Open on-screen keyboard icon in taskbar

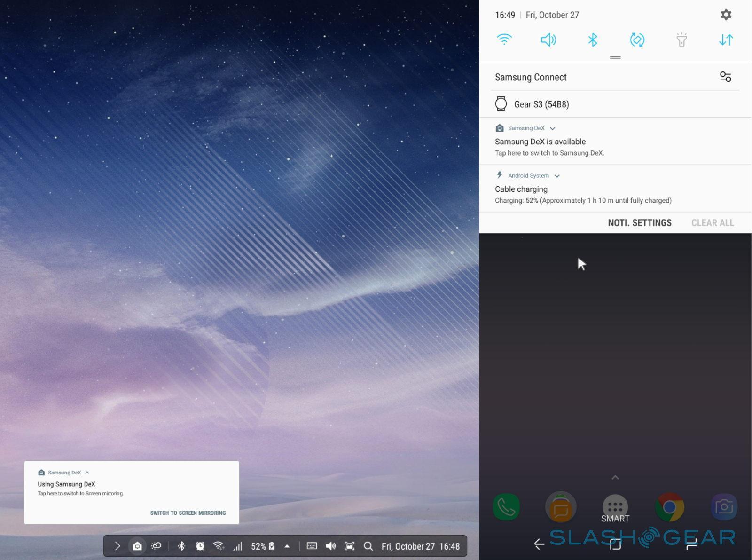[x=312, y=546]
